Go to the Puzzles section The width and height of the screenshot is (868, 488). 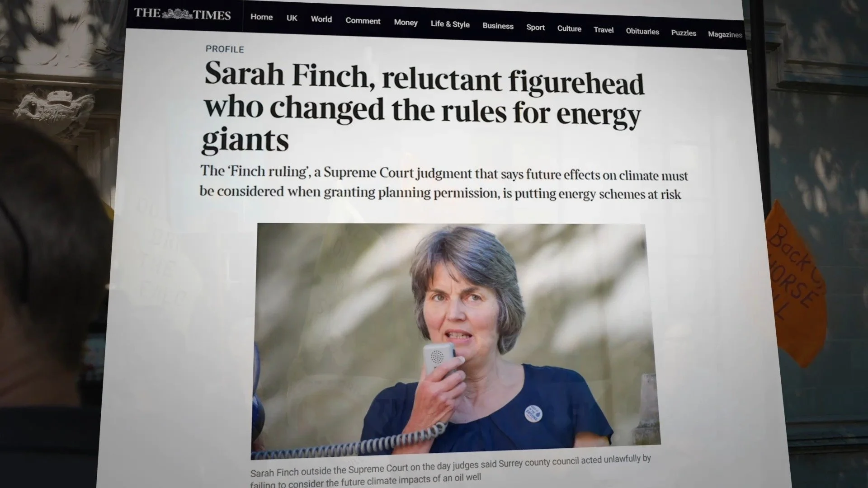coord(683,33)
